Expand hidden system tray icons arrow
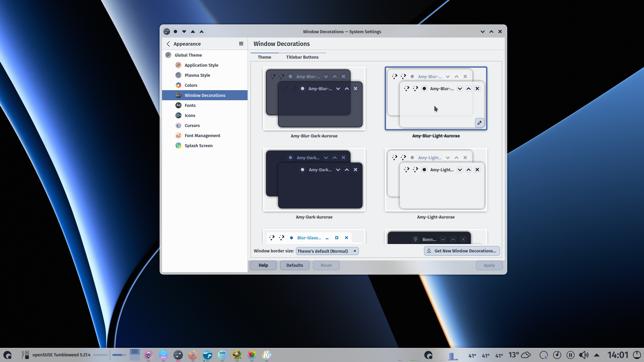 [x=597, y=355]
